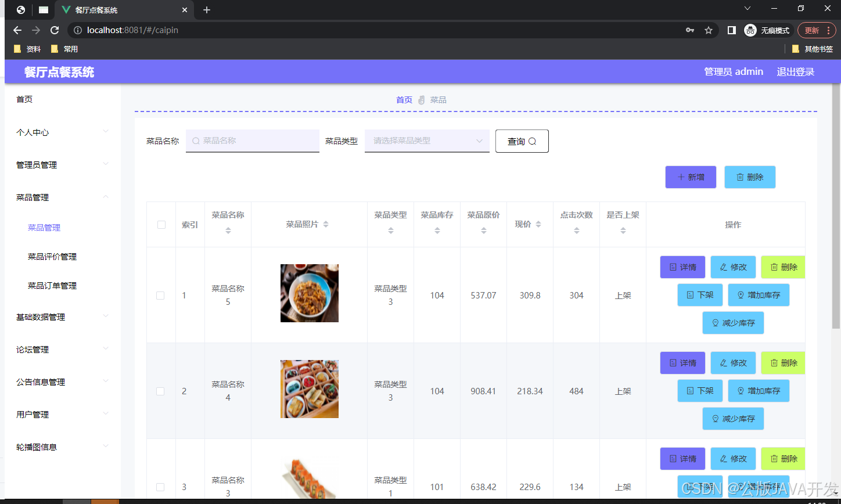Expand the 公告信息管理 sidebar menu
The height and width of the screenshot is (504, 841).
pyautogui.click(x=63, y=382)
